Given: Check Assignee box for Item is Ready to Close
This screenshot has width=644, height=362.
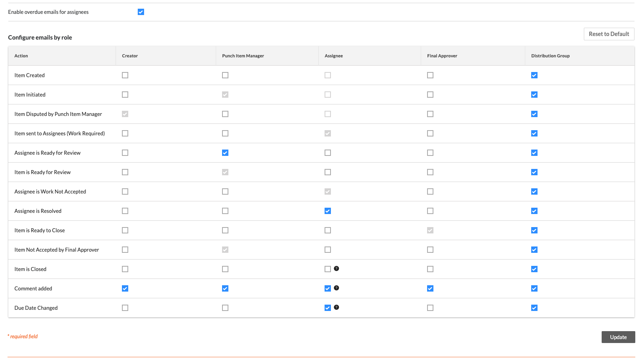Looking at the screenshot, I should [328, 230].
